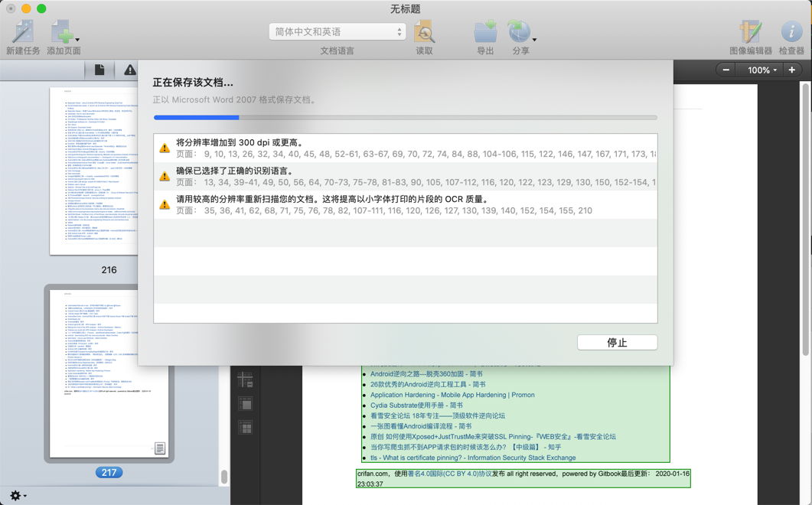Click 'tls - What is certificate pinning?' line

(473, 458)
